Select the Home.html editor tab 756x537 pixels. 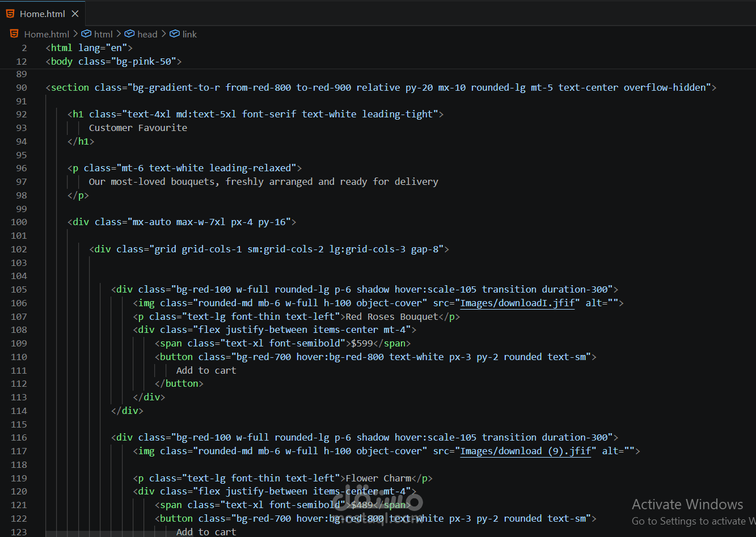pyautogui.click(x=43, y=14)
